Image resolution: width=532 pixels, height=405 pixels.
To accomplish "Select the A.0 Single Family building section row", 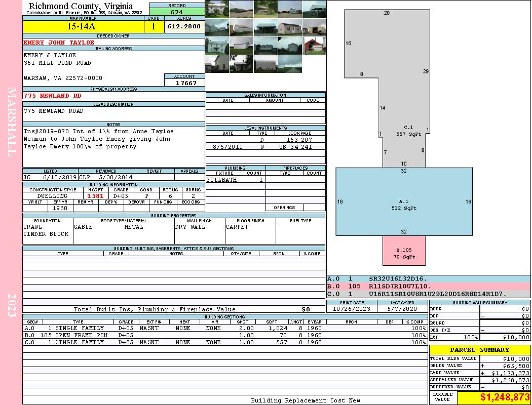I will [x=225, y=328].
